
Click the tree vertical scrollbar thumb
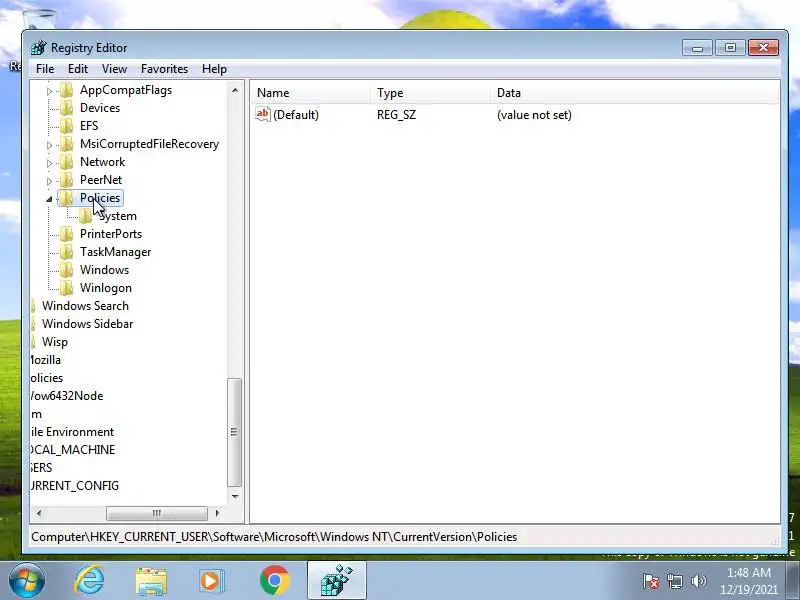point(234,432)
